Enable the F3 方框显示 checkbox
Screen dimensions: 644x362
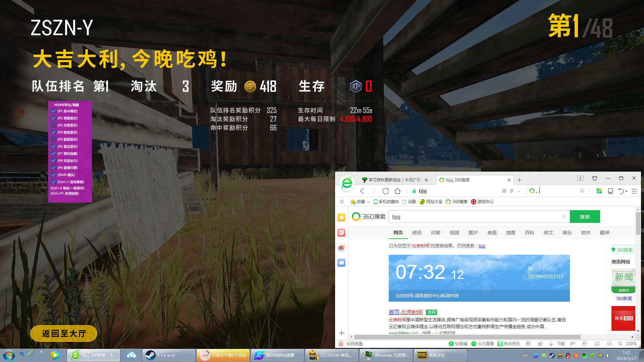tap(54, 125)
